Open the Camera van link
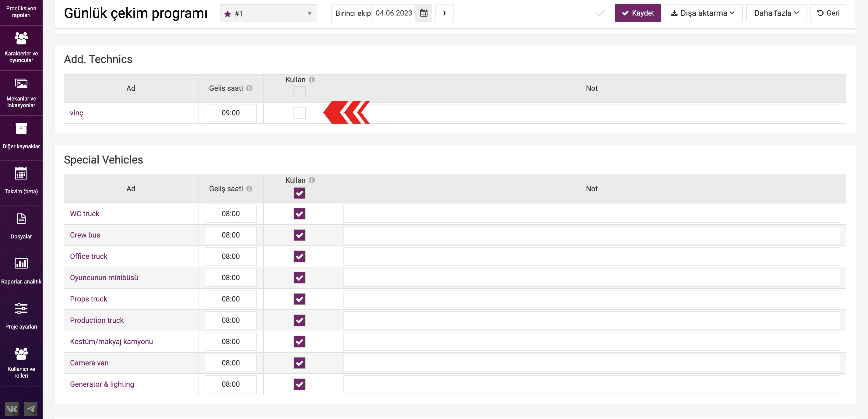 (x=89, y=363)
